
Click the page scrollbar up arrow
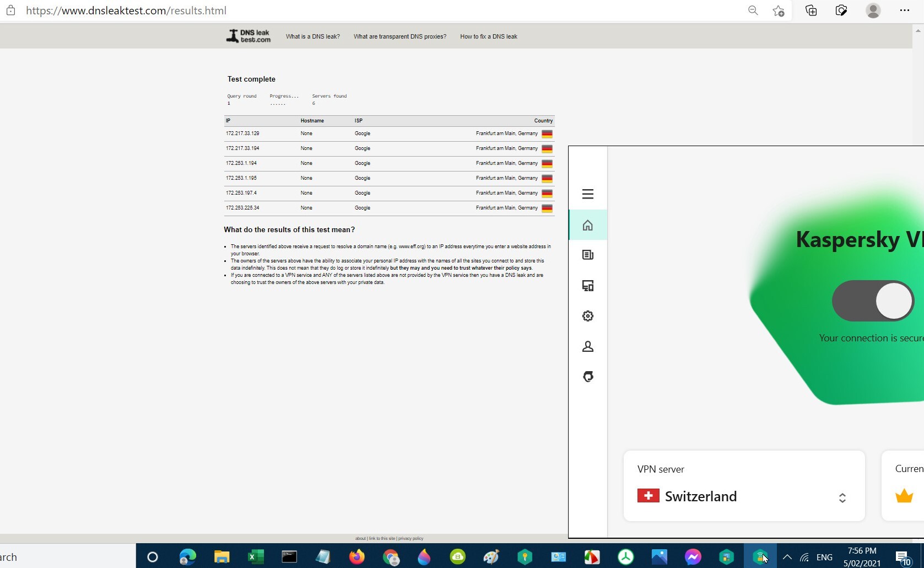pos(918,31)
